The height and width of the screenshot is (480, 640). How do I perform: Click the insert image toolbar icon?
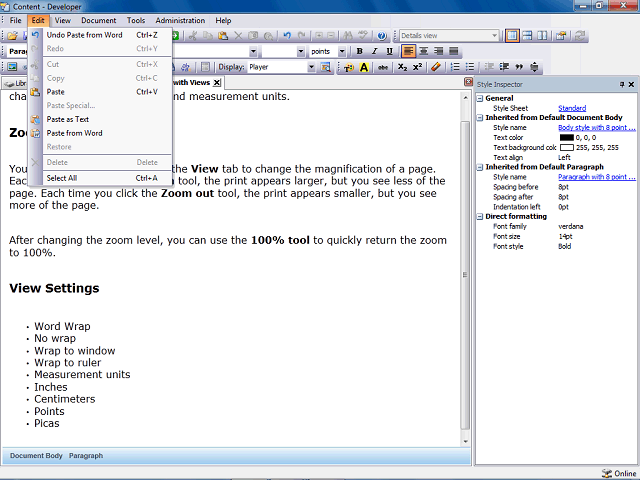coord(12,67)
